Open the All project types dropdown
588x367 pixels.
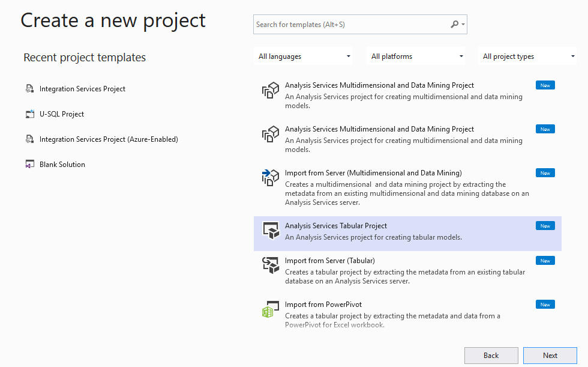[527, 56]
